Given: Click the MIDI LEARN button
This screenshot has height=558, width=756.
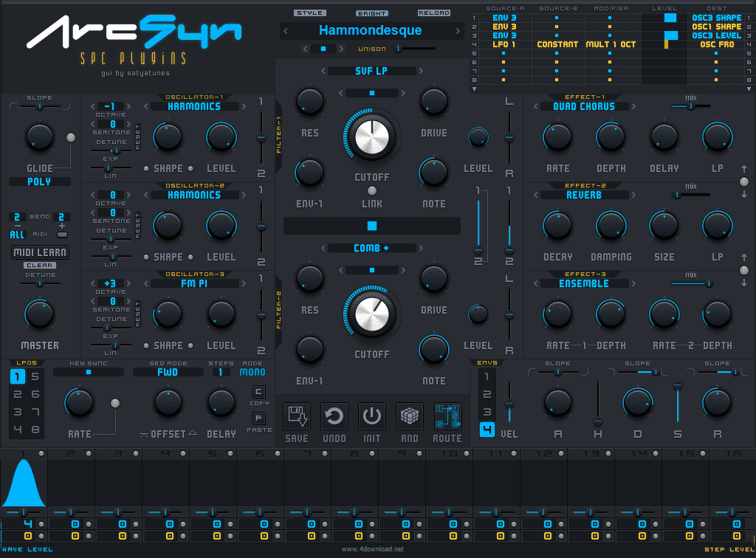Looking at the screenshot, I should tap(40, 252).
